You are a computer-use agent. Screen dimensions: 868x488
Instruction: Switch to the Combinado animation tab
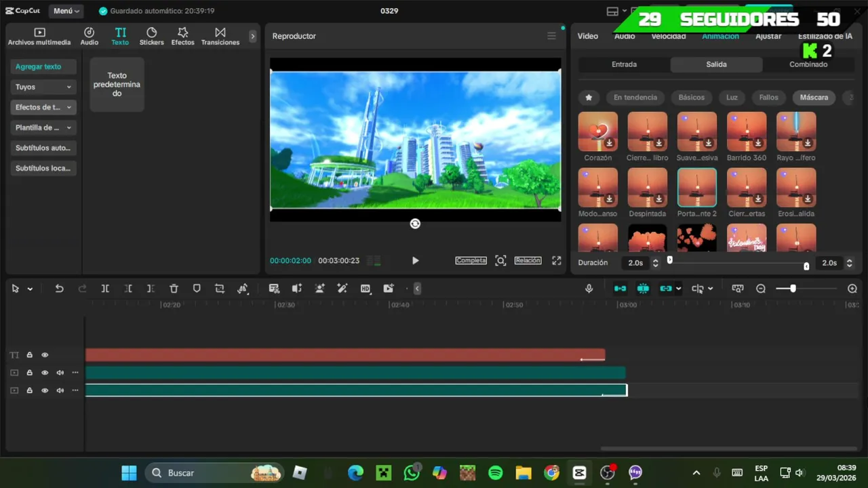(x=808, y=64)
